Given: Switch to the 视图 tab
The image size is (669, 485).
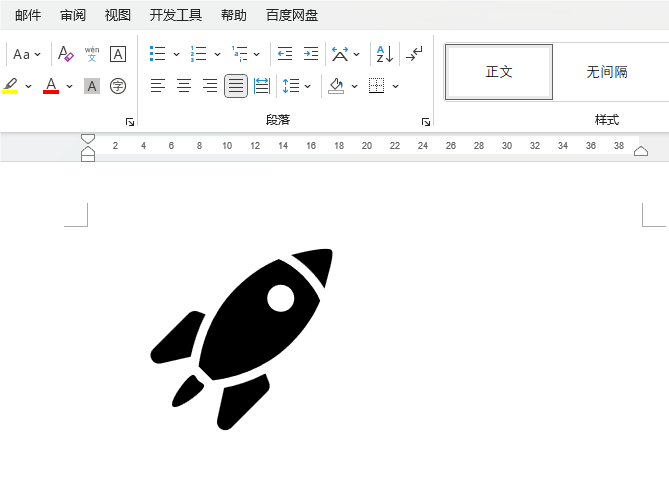Looking at the screenshot, I should click(118, 15).
